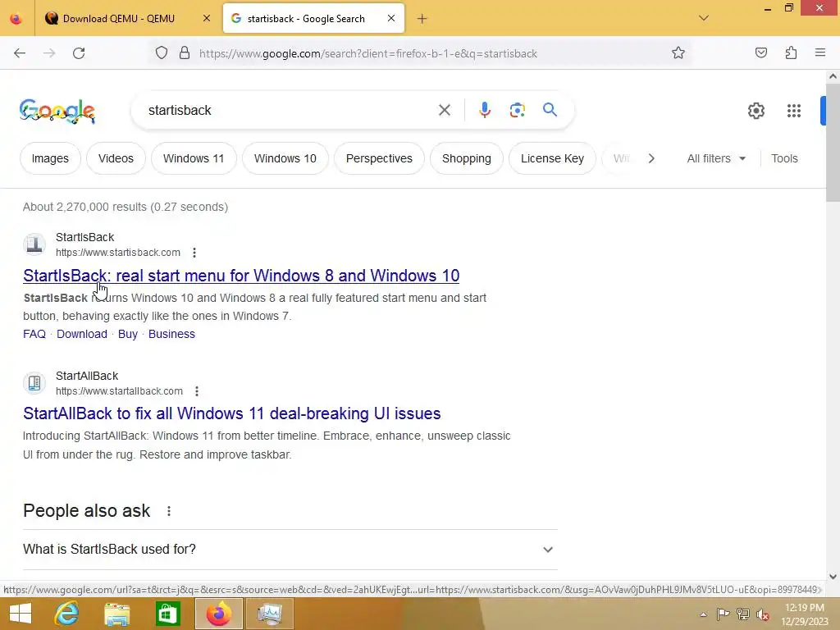Launch Internet Explorer from the taskbar
The width and height of the screenshot is (840, 630).
coord(67,614)
